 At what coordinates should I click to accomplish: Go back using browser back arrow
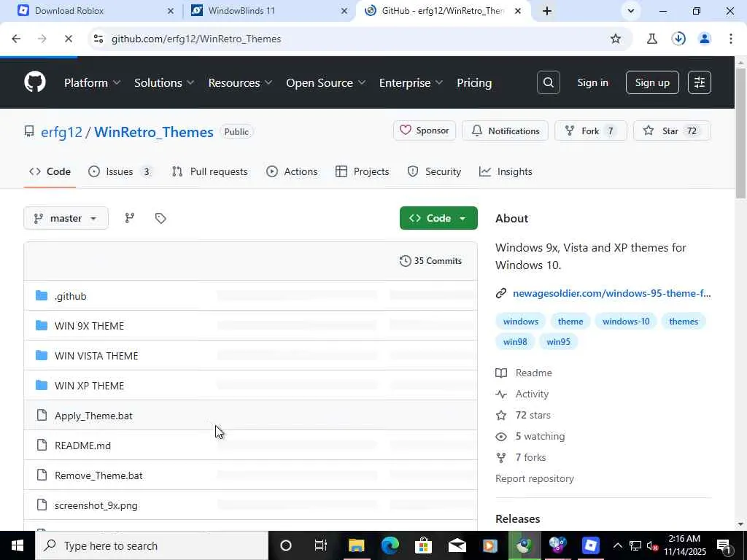click(x=16, y=39)
